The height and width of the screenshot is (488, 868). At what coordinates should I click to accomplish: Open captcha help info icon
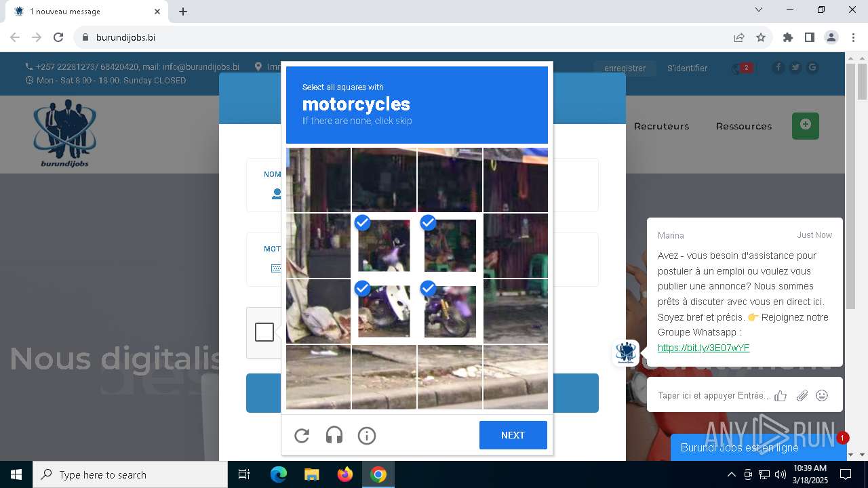point(367,435)
